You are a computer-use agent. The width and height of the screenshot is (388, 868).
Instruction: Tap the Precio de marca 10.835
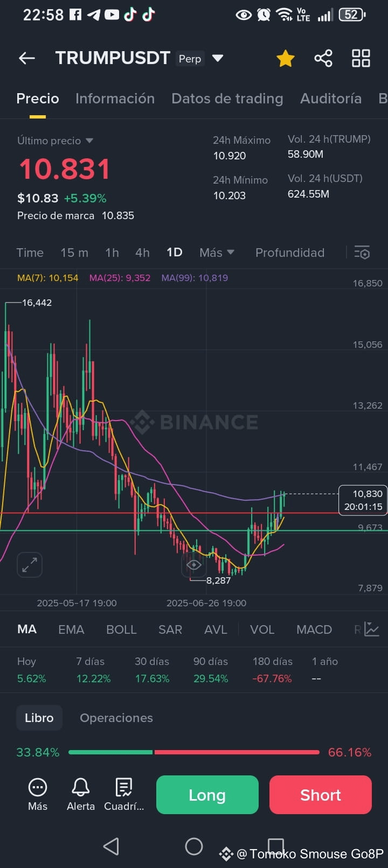pos(75,215)
